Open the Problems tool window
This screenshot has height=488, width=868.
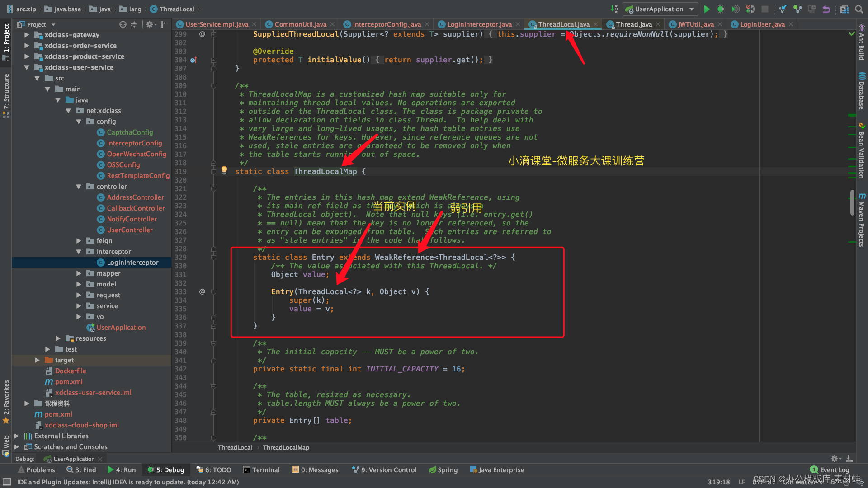tap(36, 470)
